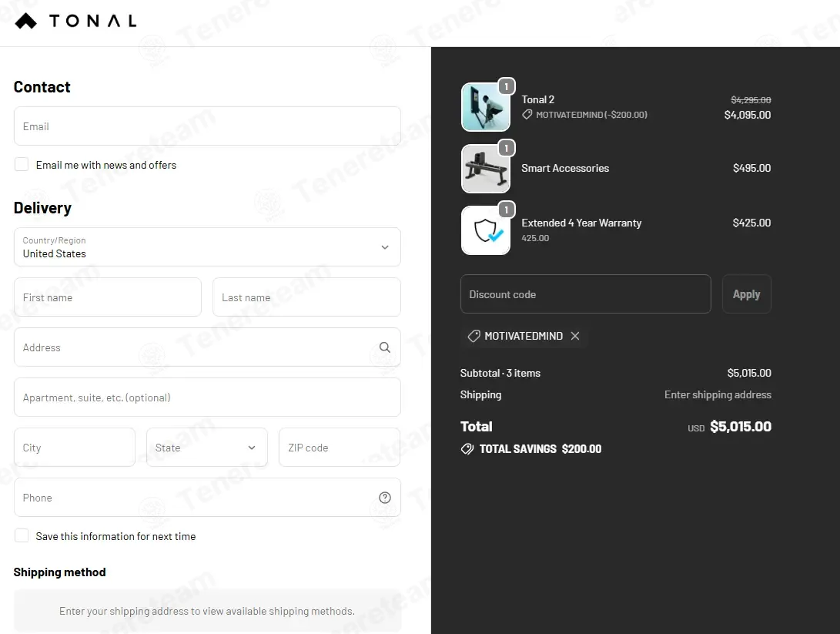Enable Email me with news and offers
840x634 pixels.
22,165
